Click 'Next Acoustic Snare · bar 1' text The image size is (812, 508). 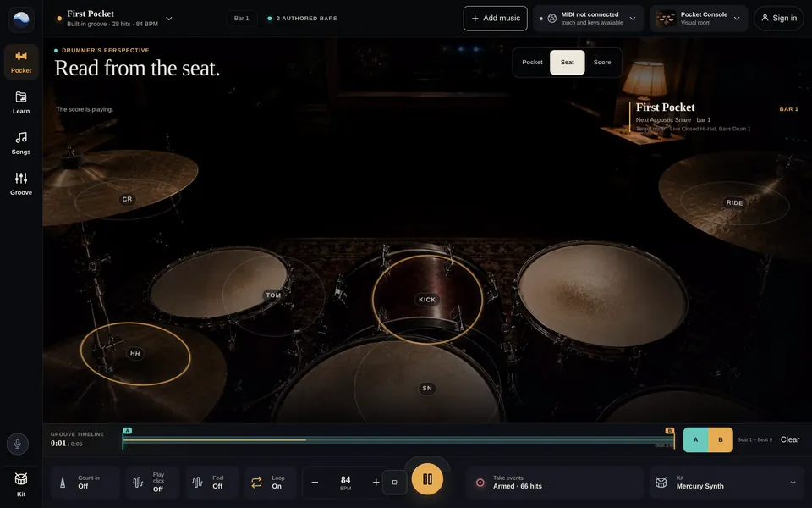coord(673,119)
